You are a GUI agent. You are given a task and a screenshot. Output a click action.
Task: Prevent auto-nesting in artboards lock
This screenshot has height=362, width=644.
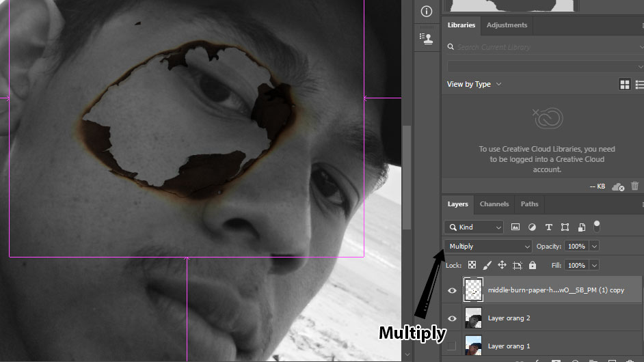(518, 266)
